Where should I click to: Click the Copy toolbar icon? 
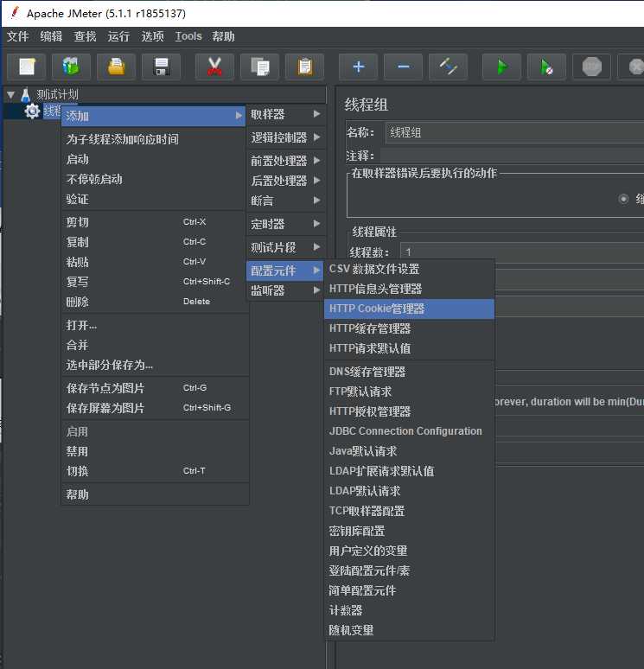click(x=260, y=67)
